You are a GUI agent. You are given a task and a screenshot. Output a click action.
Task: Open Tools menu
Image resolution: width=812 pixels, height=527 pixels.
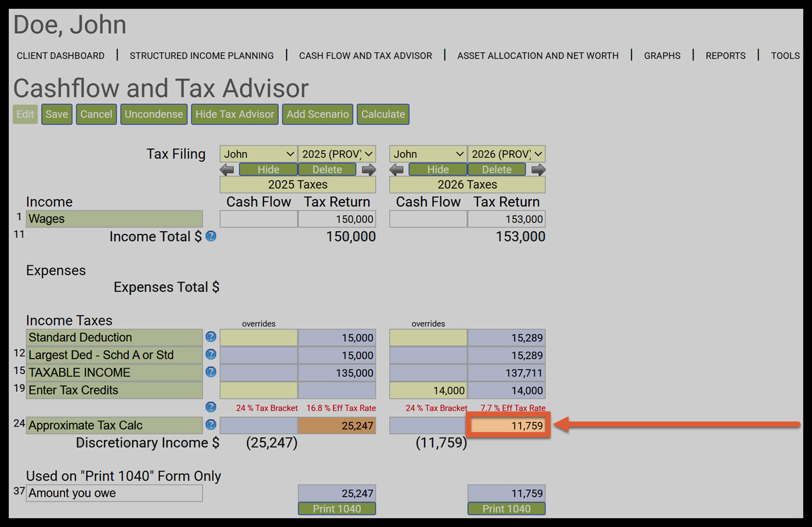point(785,56)
